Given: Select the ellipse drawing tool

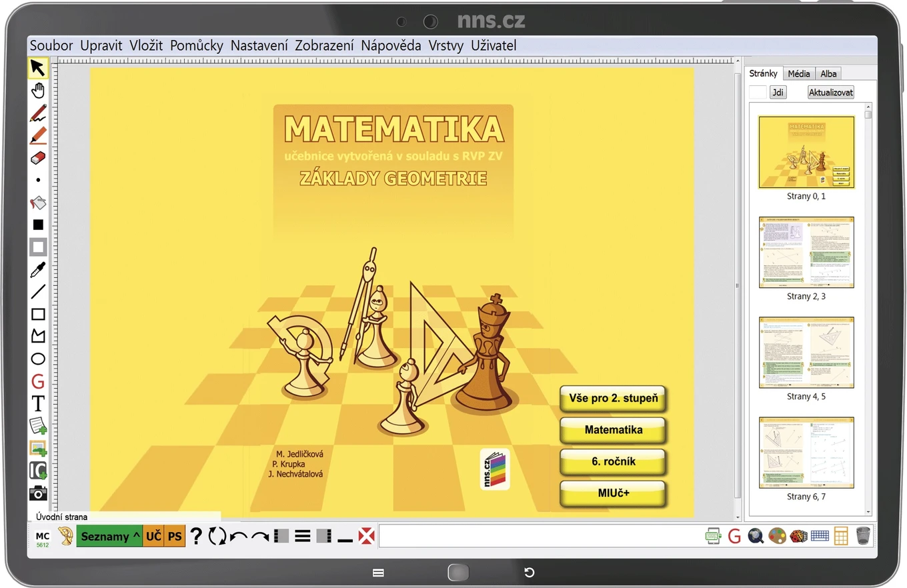Looking at the screenshot, I should pyautogui.click(x=38, y=359).
